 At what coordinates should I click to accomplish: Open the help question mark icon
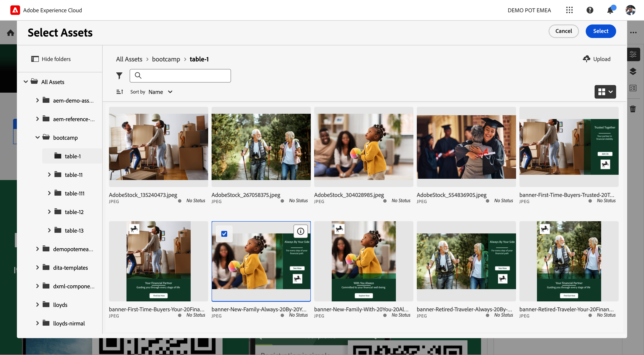(590, 10)
